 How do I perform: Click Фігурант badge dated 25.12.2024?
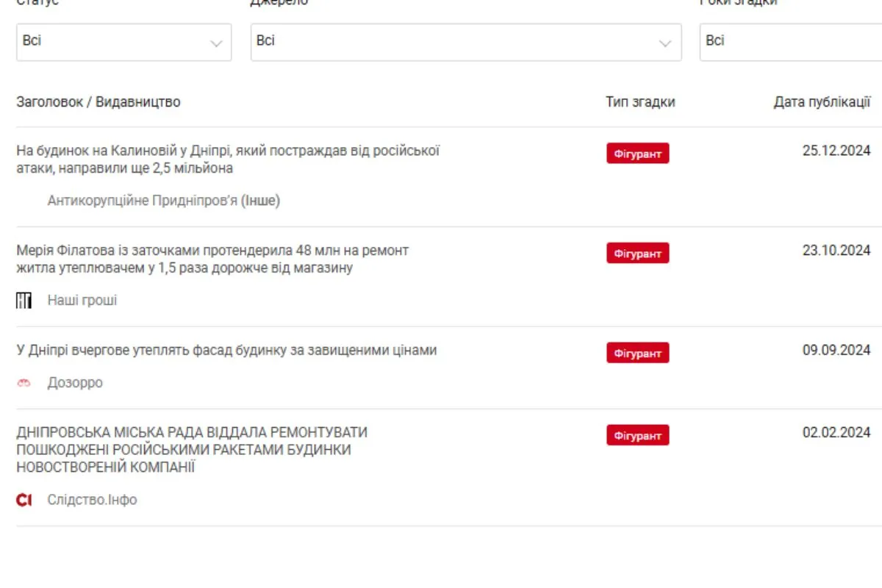click(x=637, y=154)
